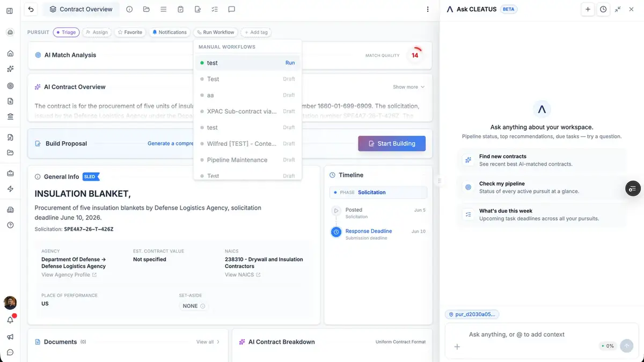Open the lightning bolt icon in sidebar
Image resolution: width=644 pixels, height=362 pixels.
click(10, 189)
